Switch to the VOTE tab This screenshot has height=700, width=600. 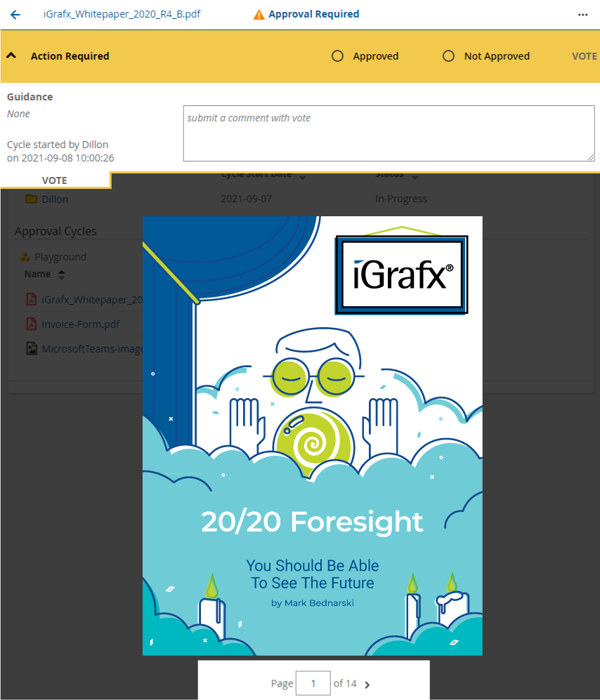click(55, 180)
